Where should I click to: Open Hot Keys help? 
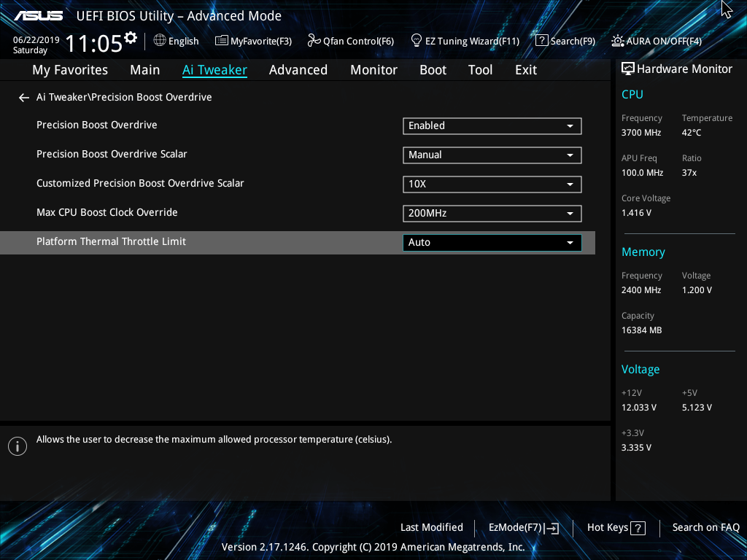pyautogui.click(x=616, y=528)
